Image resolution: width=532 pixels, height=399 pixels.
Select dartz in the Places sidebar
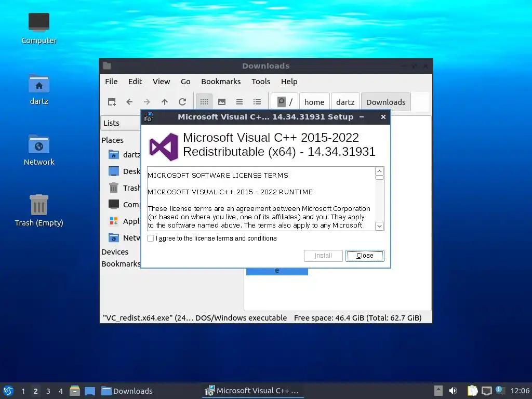[124, 155]
